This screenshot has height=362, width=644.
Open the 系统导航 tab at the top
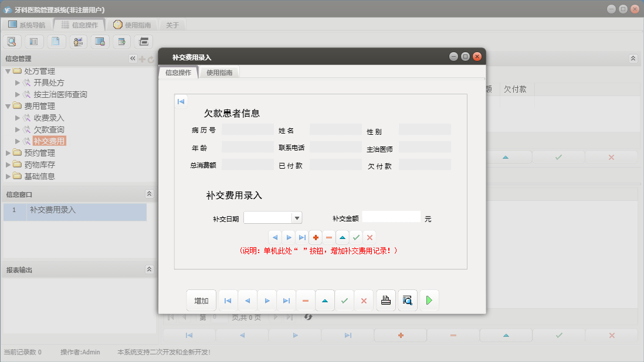26,24
